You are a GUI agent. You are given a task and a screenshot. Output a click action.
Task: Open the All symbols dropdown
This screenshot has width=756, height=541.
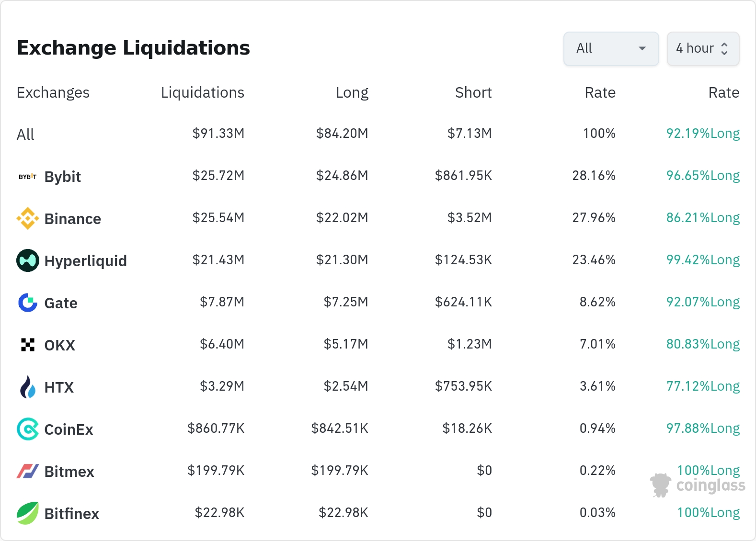tap(611, 48)
